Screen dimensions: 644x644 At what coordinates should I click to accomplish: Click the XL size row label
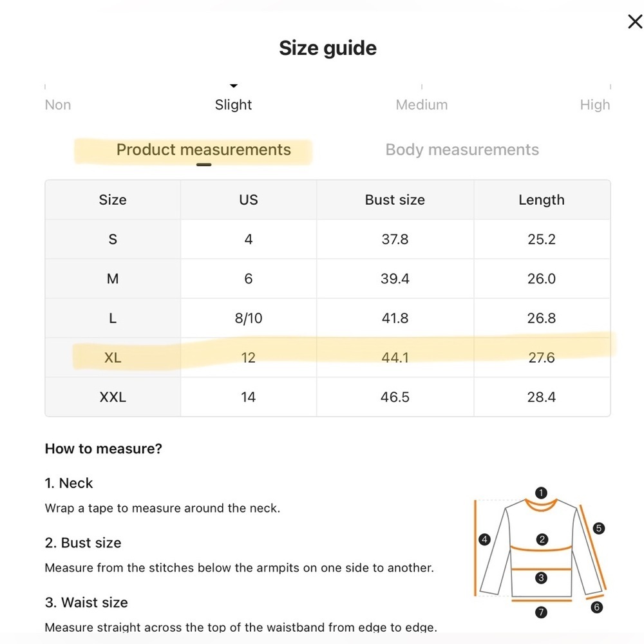[x=113, y=357]
